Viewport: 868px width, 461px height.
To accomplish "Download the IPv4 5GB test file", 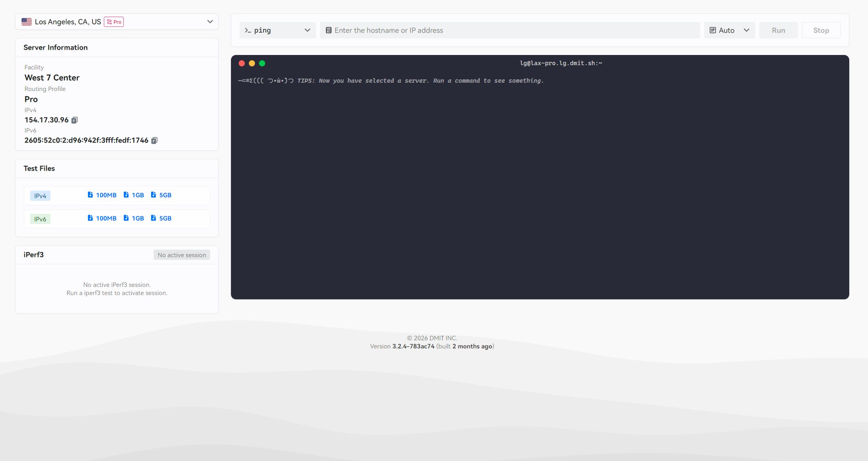I will coord(161,195).
